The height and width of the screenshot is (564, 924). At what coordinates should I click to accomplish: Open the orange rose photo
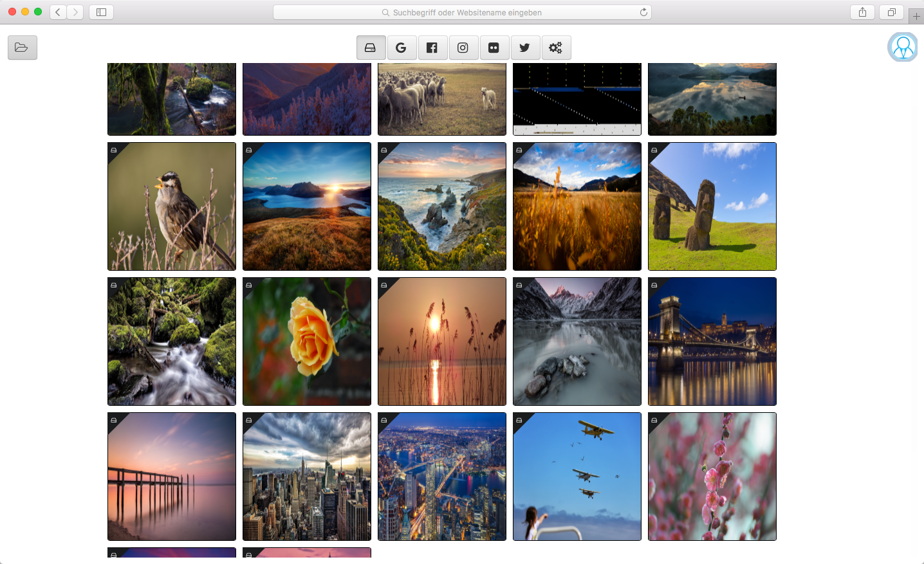[307, 341]
